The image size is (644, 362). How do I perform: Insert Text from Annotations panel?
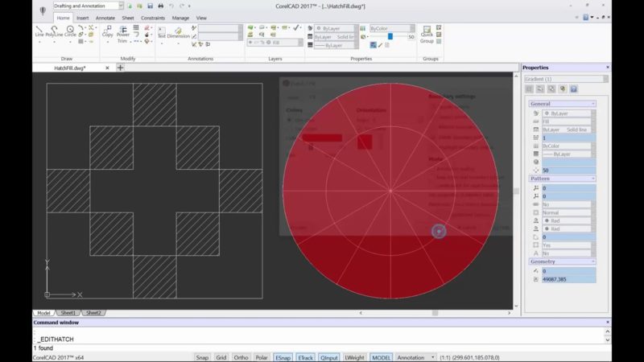pos(161,32)
